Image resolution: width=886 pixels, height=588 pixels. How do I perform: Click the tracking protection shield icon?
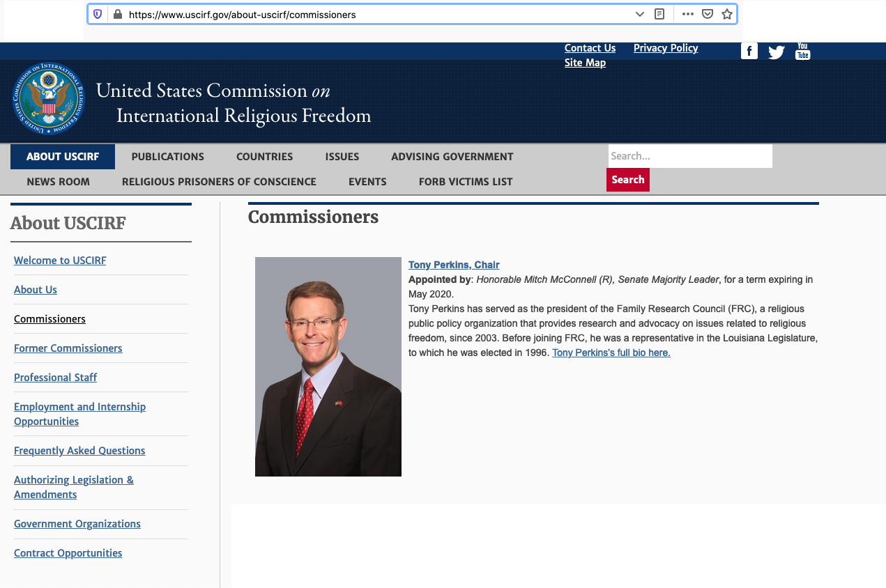(x=98, y=14)
